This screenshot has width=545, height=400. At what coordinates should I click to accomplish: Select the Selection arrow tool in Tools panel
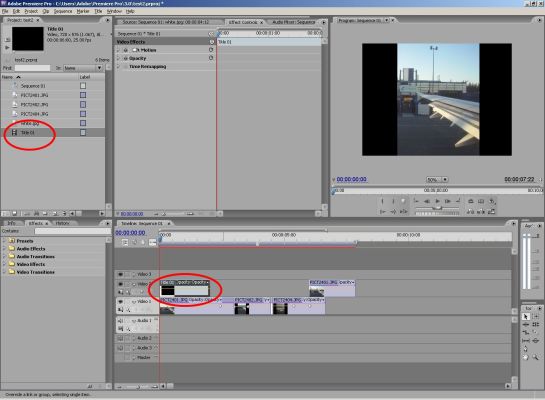pyautogui.click(x=526, y=317)
